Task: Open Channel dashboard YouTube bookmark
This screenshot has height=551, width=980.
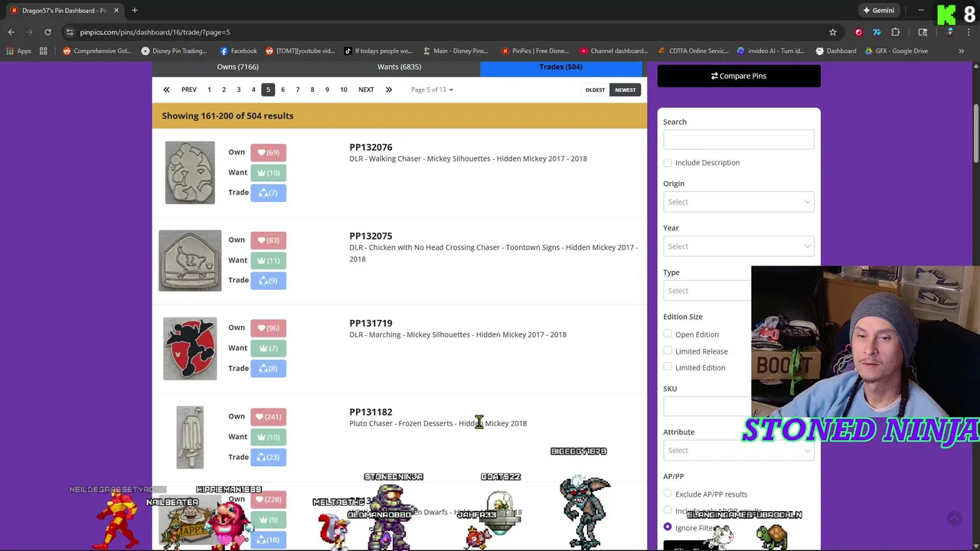Action: (x=613, y=51)
